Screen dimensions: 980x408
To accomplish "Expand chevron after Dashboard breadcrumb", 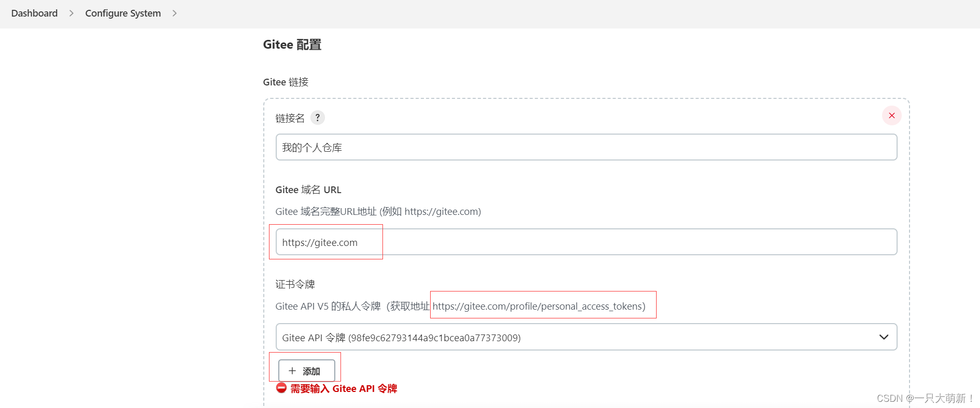I will coord(72,13).
